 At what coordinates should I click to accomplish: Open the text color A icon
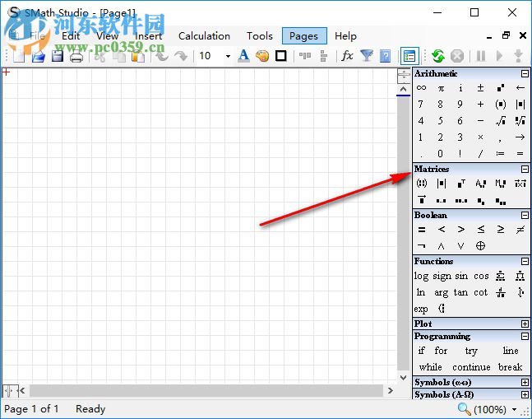pos(243,56)
